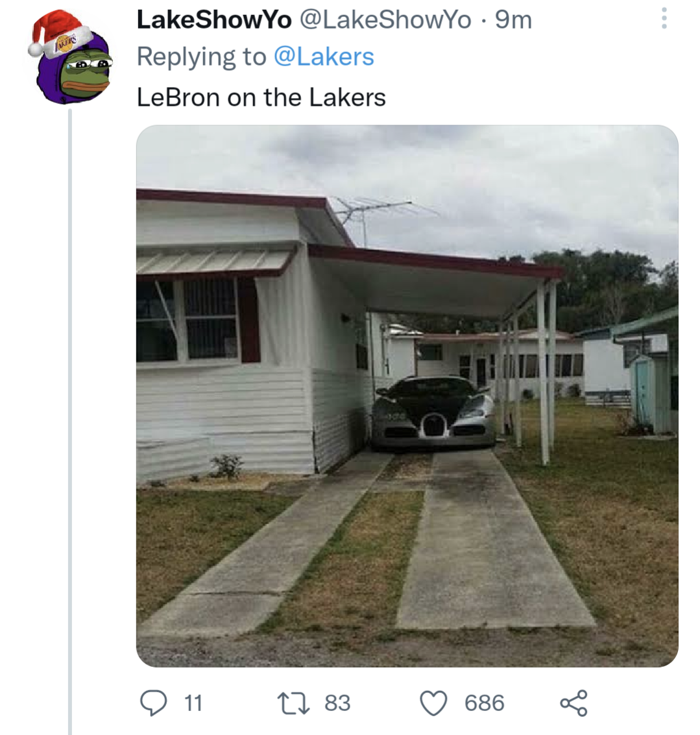Click the "LeBron on the Lakers" tweet text
700x735 pixels.
click(261, 97)
